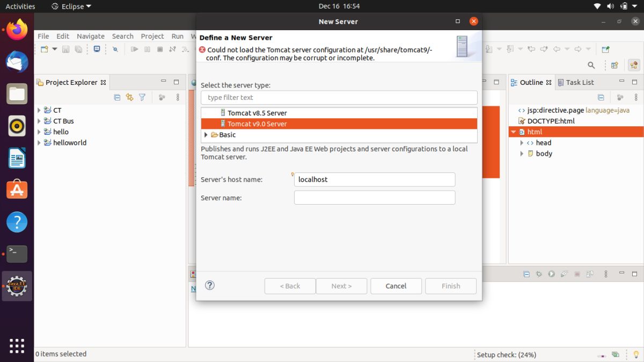Screen dimensions: 644x362
Task: Expand the hello project
Action: click(39, 132)
